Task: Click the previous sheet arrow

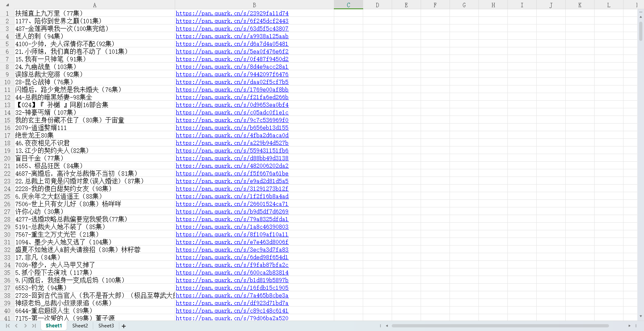Action: point(16,326)
